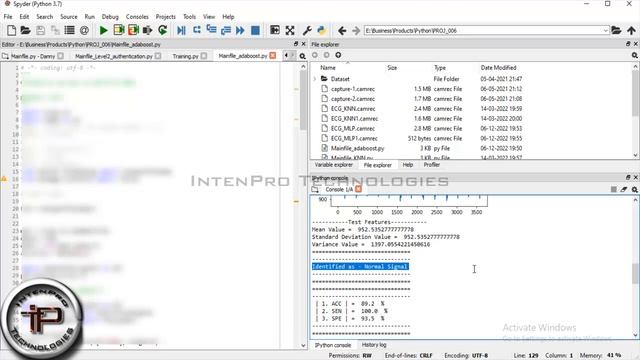Step out and return debug icon
The height and width of the screenshot is (360, 640).
pyautogui.click(x=226, y=30)
